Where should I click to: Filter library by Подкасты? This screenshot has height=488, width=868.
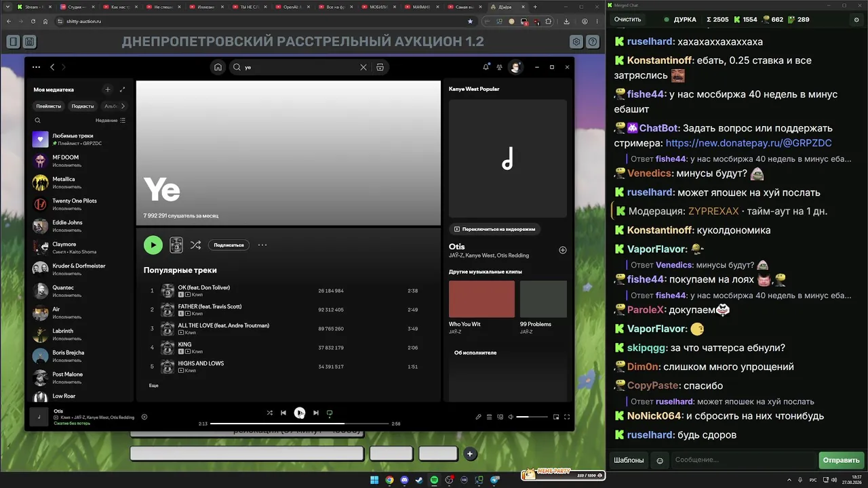tap(83, 106)
